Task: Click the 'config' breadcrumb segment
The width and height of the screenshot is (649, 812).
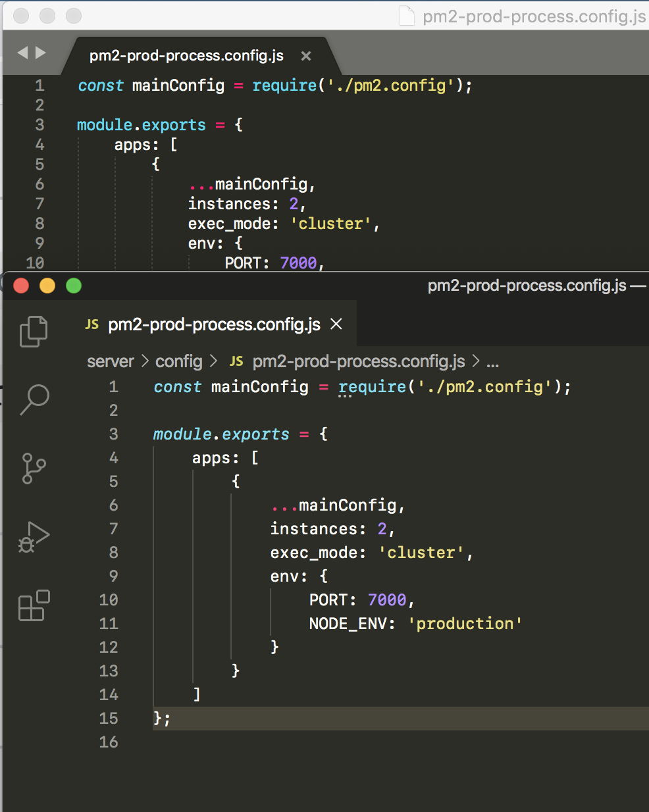Action: pyautogui.click(x=179, y=361)
